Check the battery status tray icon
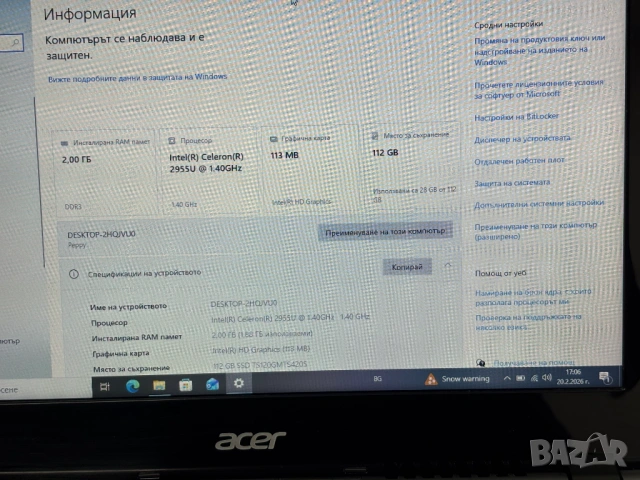This screenshot has height=480, width=640. click(x=520, y=378)
